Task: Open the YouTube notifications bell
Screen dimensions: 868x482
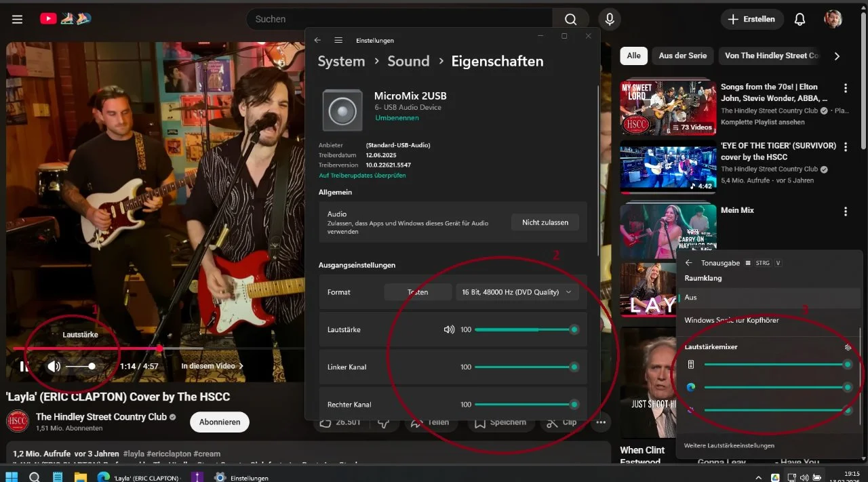Action: [800, 20]
